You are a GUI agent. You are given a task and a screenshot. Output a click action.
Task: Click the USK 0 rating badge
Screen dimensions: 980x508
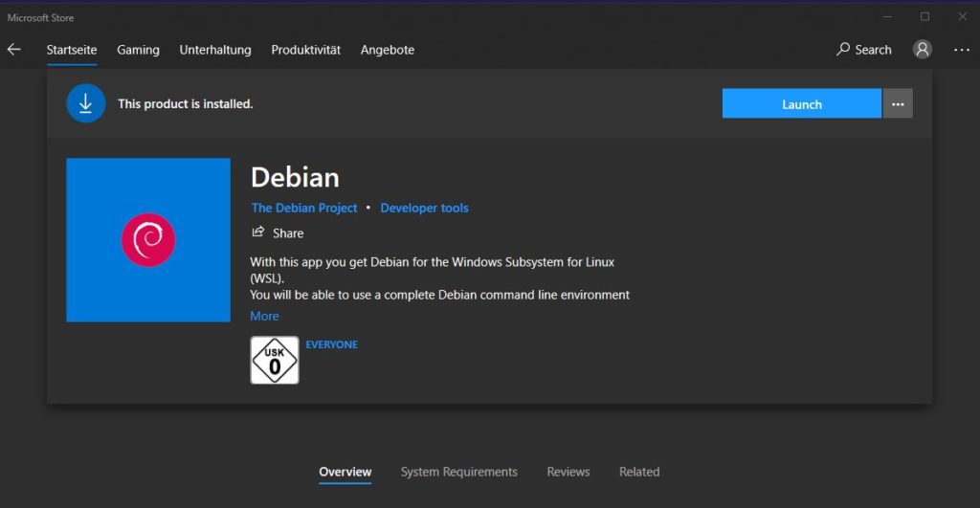[x=275, y=360]
